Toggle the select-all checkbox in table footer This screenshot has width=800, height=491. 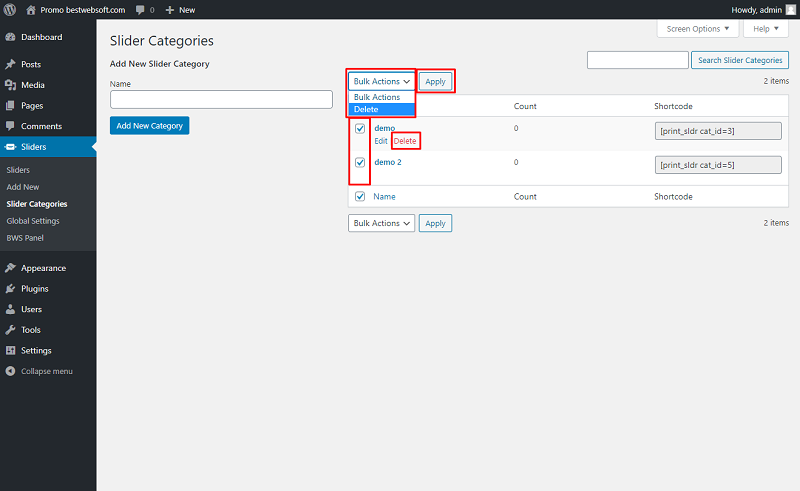360,197
